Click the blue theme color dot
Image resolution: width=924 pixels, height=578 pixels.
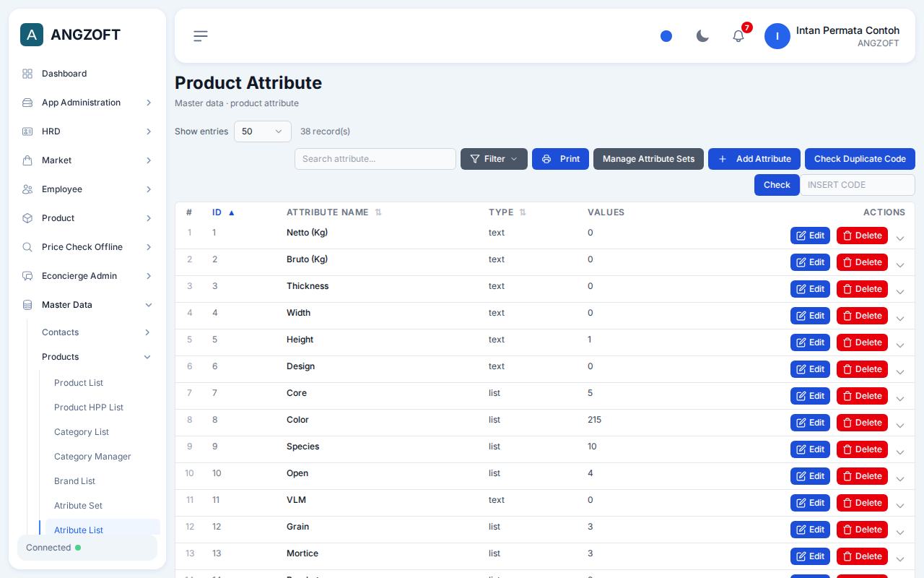click(666, 36)
